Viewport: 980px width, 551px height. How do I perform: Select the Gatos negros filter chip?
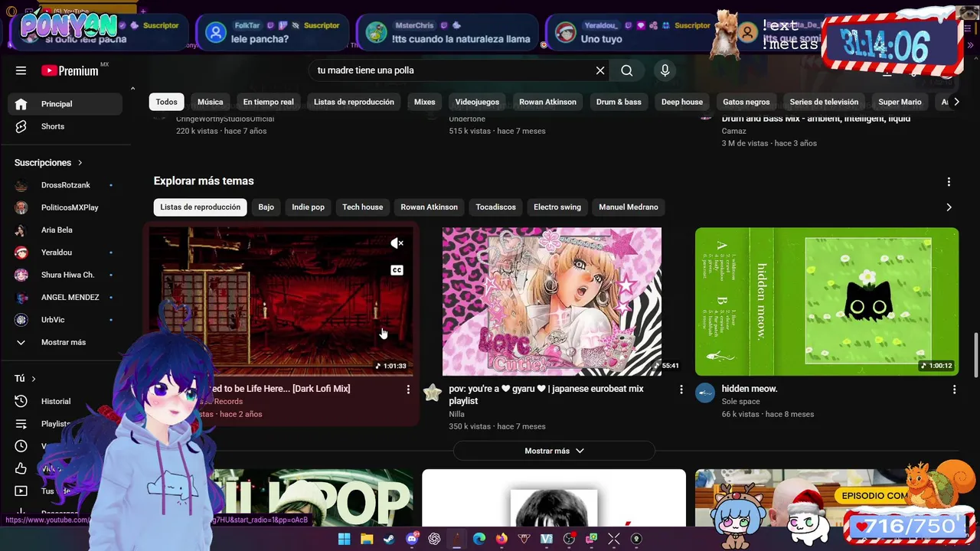click(x=746, y=102)
